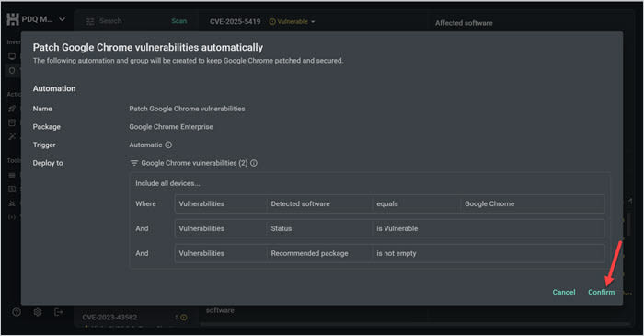Open the help question-mark icon
This screenshot has width=644, height=336.
point(17,312)
